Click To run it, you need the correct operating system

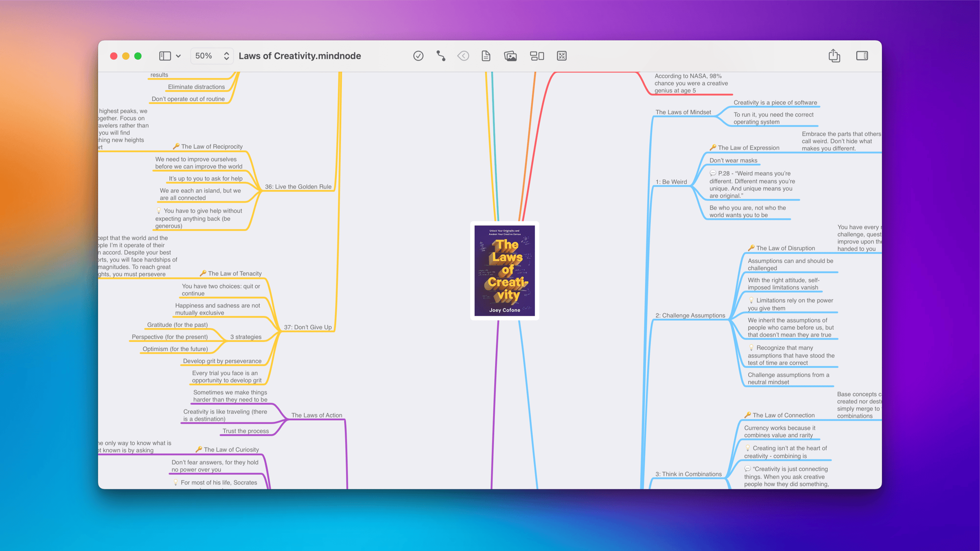click(773, 118)
